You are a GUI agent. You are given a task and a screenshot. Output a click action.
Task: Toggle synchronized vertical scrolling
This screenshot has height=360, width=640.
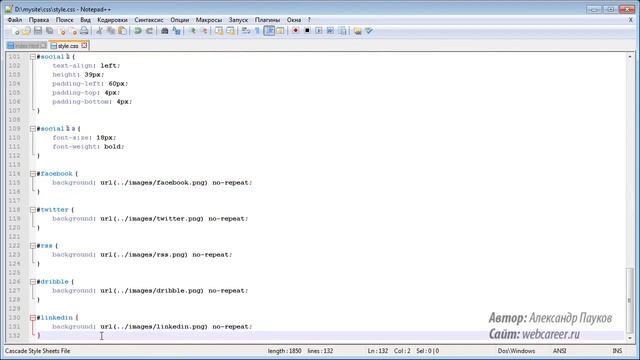tap(219, 31)
